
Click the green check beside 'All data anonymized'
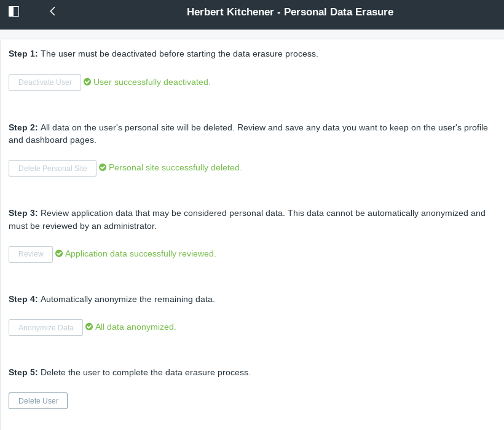coord(89,327)
